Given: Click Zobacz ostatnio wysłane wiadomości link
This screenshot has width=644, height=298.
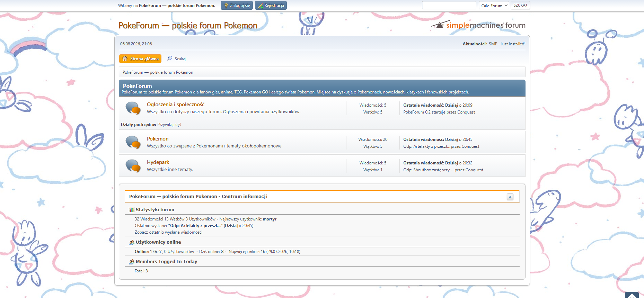Looking at the screenshot, I should tap(169, 232).
